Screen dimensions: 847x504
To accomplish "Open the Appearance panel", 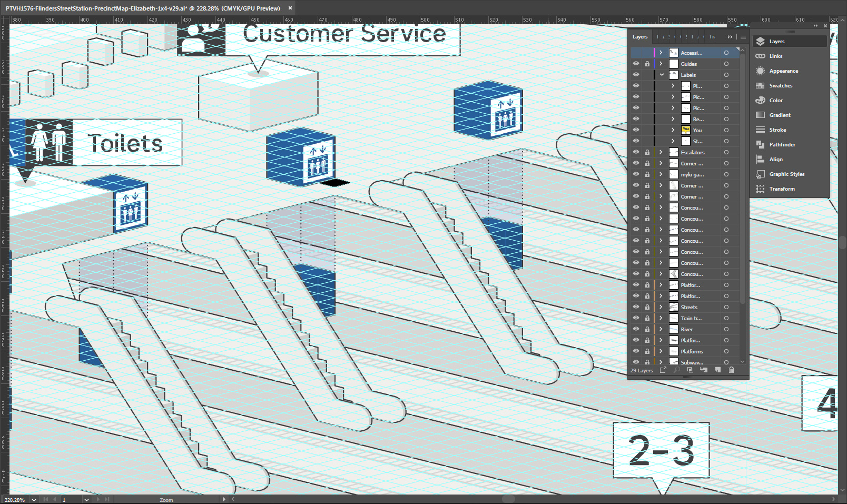I will pos(789,71).
